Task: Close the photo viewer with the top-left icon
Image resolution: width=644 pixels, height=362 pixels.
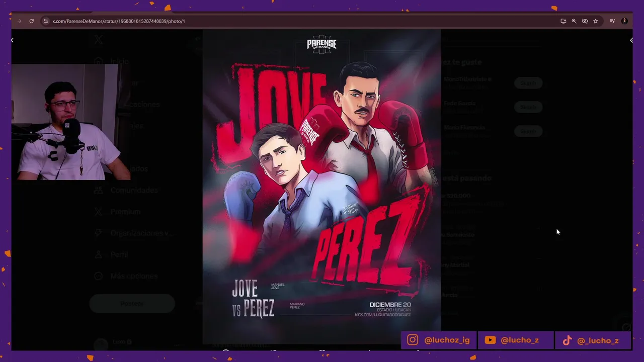Action: pos(13,40)
